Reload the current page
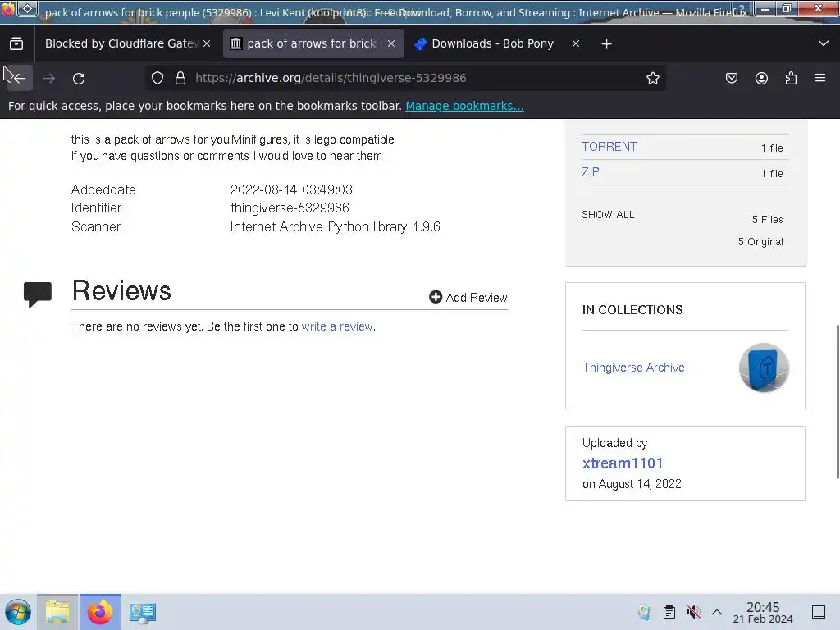This screenshot has width=840, height=630. pyautogui.click(x=79, y=78)
